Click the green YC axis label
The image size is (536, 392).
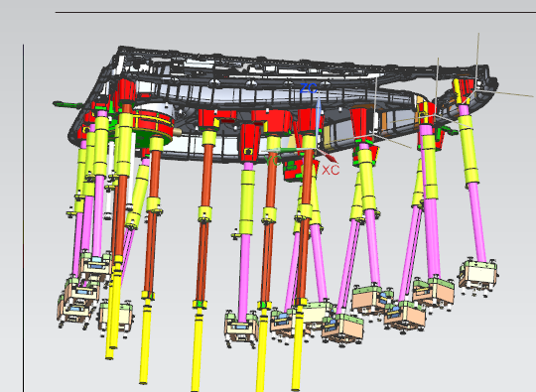coord(273,161)
